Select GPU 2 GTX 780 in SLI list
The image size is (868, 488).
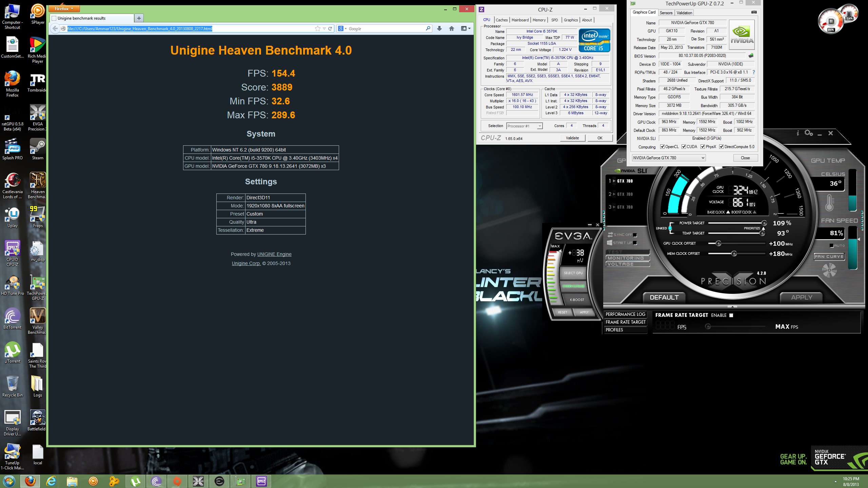622,194
